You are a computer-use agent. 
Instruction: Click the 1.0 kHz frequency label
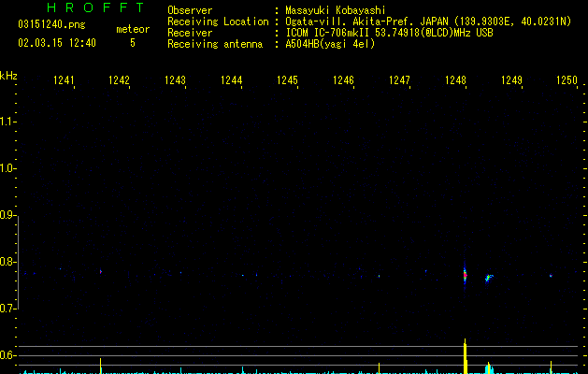[7, 168]
